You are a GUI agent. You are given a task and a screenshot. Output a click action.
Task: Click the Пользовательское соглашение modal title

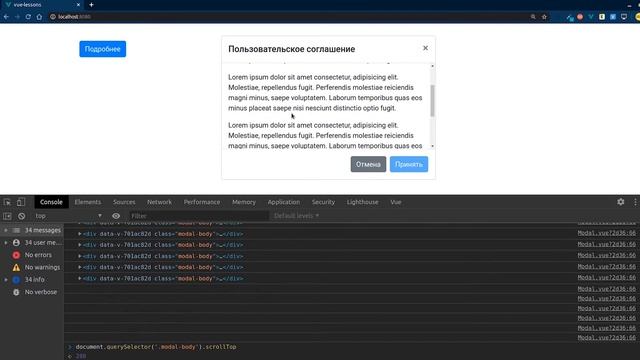(291, 49)
